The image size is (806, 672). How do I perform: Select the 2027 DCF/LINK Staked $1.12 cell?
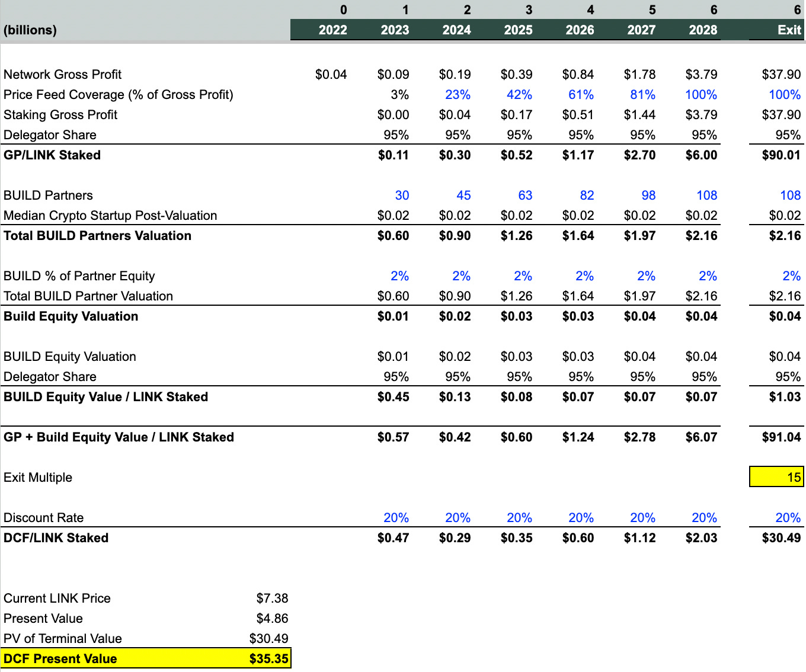(x=639, y=537)
